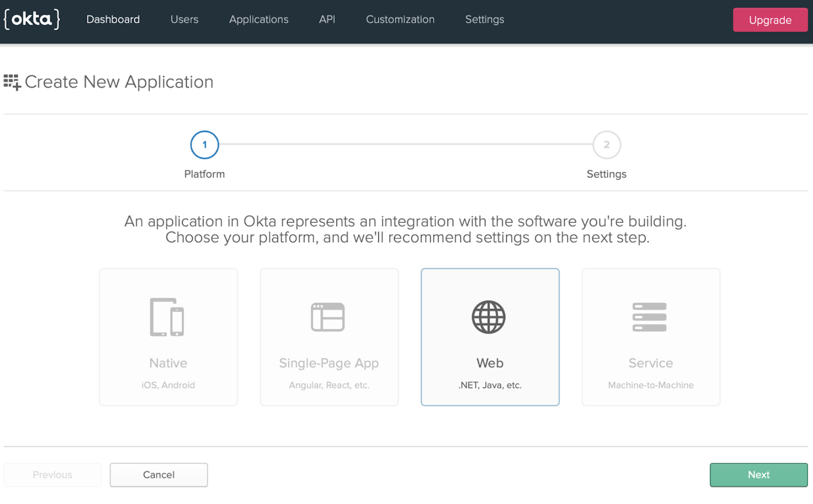
Task: Click the Service server stack icon
Action: click(649, 317)
